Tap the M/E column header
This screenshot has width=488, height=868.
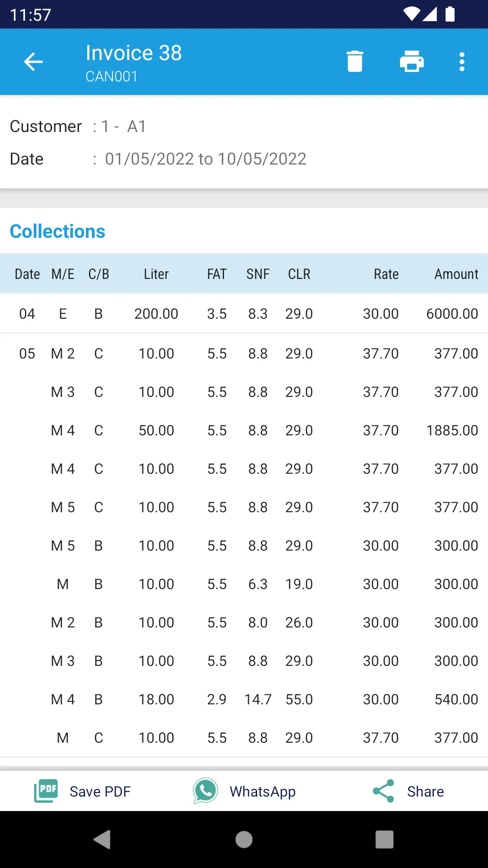click(x=63, y=274)
